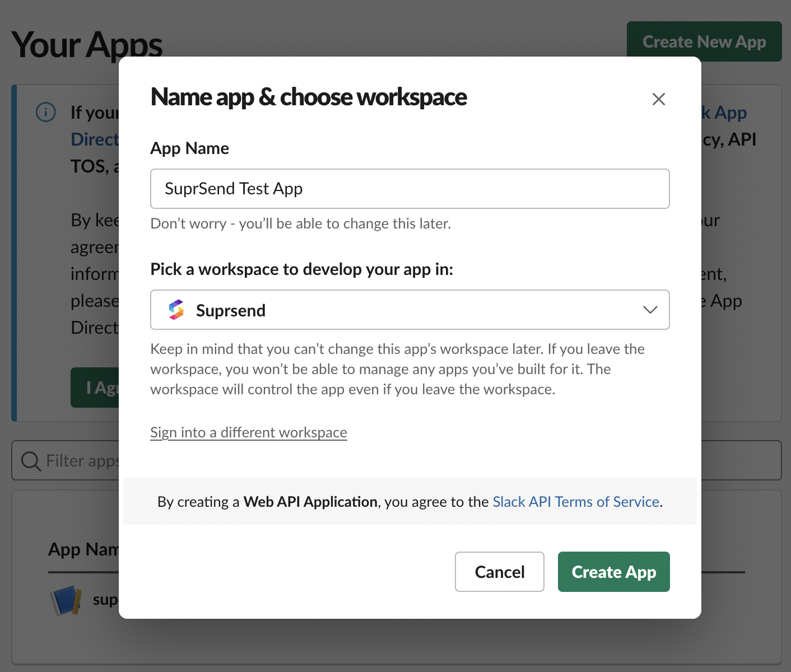This screenshot has width=791, height=672.
Task: Click Create New App in background page
Action: click(704, 41)
